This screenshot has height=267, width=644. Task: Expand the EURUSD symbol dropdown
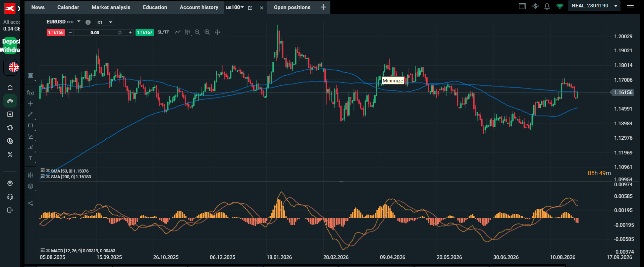pos(79,21)
